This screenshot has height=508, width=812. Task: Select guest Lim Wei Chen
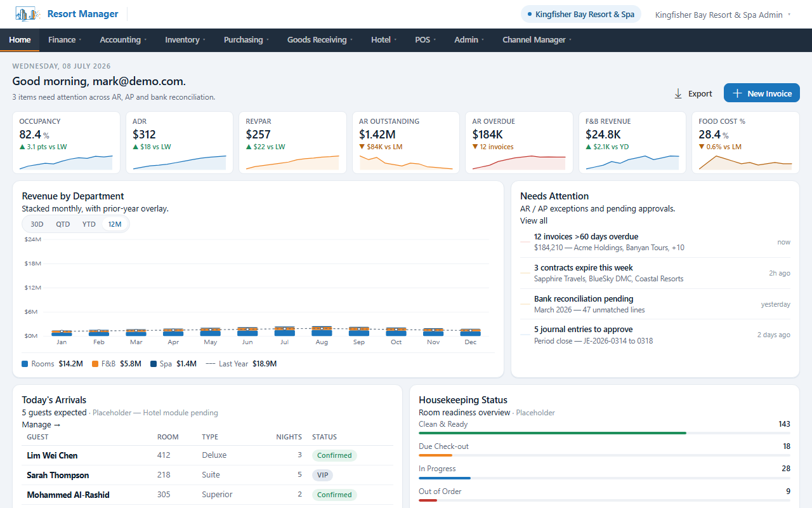(53, 455)
